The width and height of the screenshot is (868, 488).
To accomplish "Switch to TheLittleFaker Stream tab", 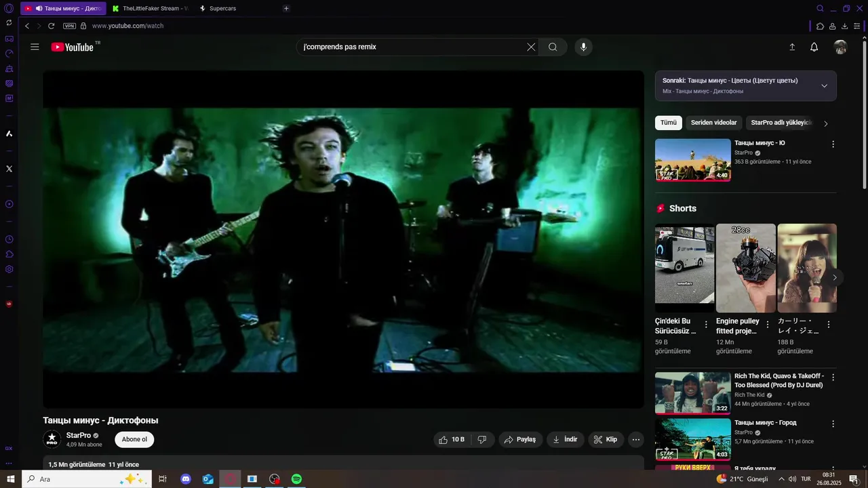I will pyautogui.click(x=151, y=8).
